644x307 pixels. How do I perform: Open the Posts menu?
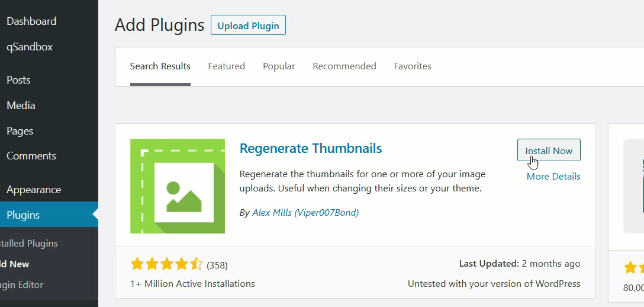click(18, 80)
